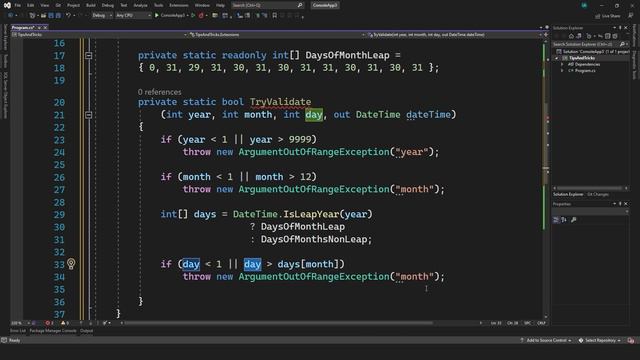This screenshot has width=640, height=360.
Task: Switch to the Git Changes tab
Action: coord(598,194)
